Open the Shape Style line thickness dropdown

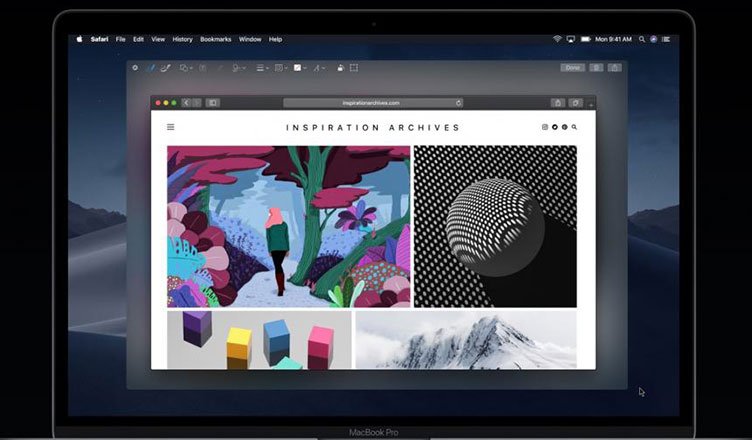(x=262, y=68)
